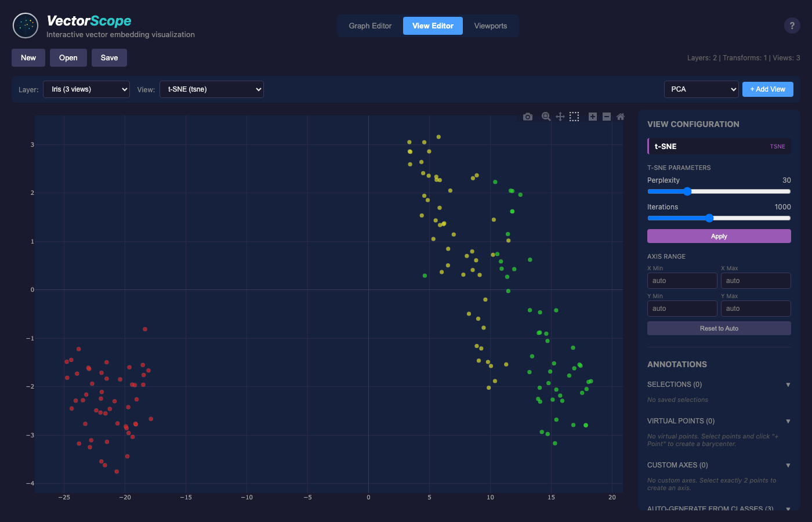The height and width of the screenshot is (522, 812).
Task: Reset axes with the home icon
Action: coord(621,117)
